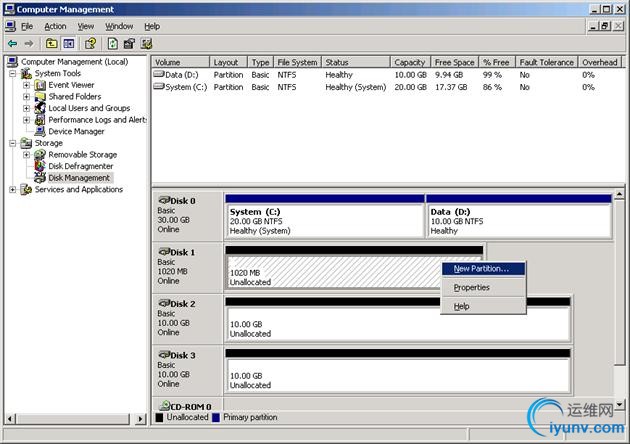Image resolution: width=630 pixels, height=444 pixels.
Task: Select Disk 3 unallocated 10.00 GB region
Action: point(398,371)
